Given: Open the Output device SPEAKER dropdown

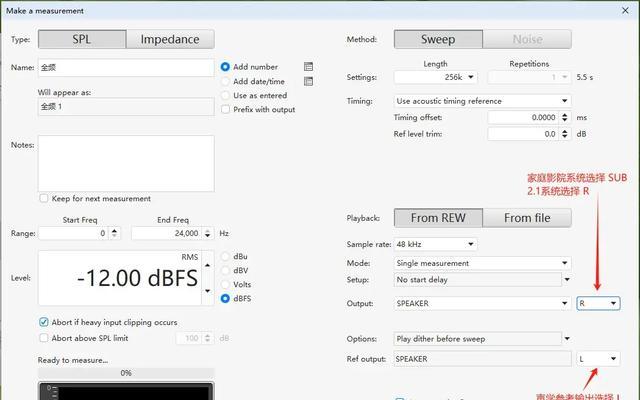Looking at the screenshot, I should click(x=483, y=303).
